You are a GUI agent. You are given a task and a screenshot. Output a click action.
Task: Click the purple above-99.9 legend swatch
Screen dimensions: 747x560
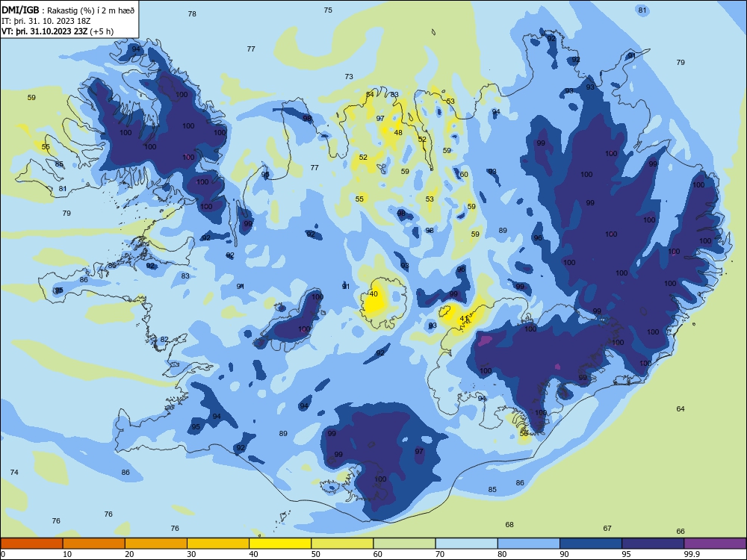[x=715, y=544]
